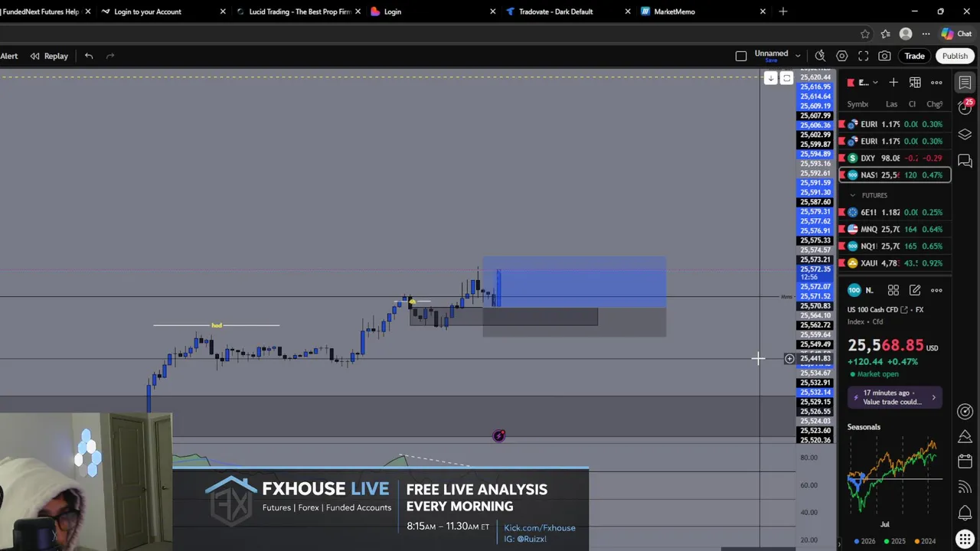Open the calendar sidebar icon
Viewport: 980px width, 551px height.
(965, 461)
